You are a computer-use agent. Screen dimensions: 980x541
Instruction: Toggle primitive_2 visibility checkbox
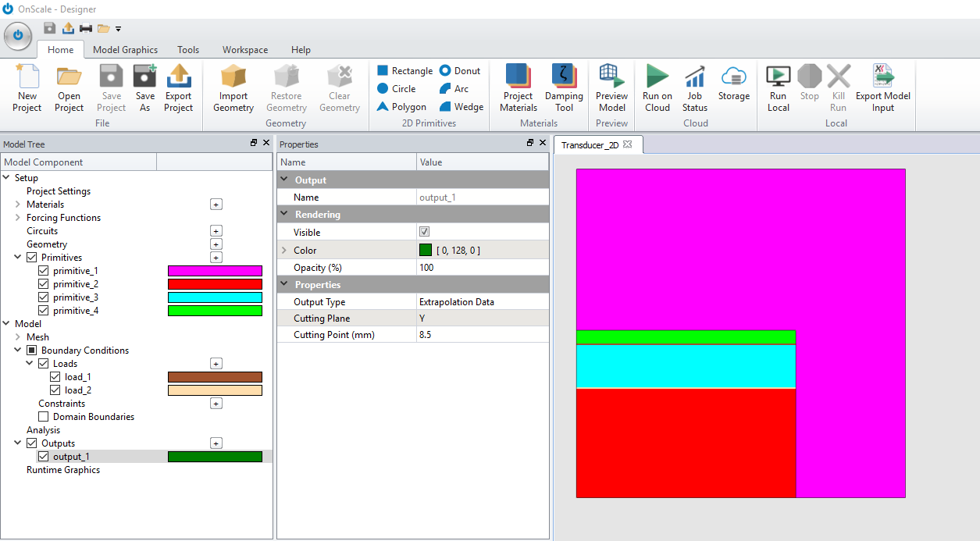click(x=44, y=284)
